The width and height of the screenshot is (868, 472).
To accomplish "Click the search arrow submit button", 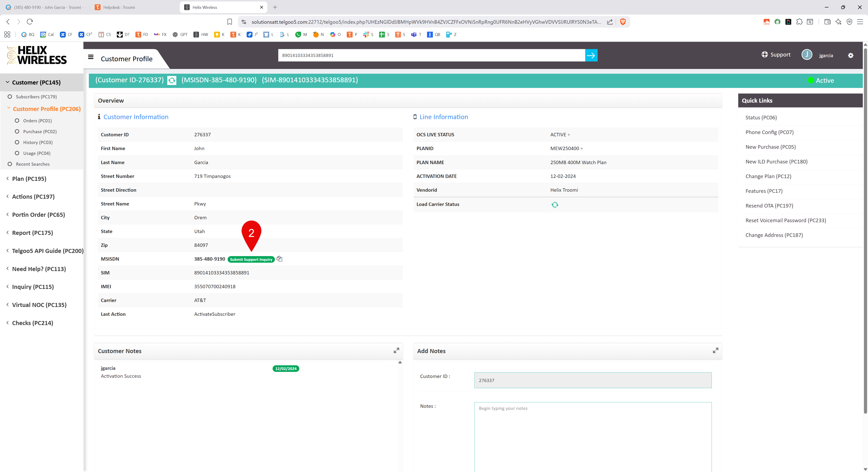I will [591, 55].
